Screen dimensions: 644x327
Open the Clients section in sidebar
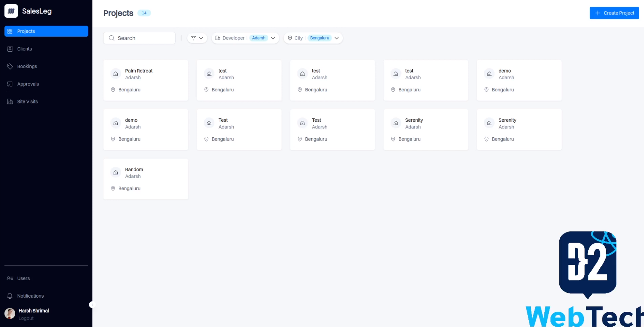coord(24,49)
